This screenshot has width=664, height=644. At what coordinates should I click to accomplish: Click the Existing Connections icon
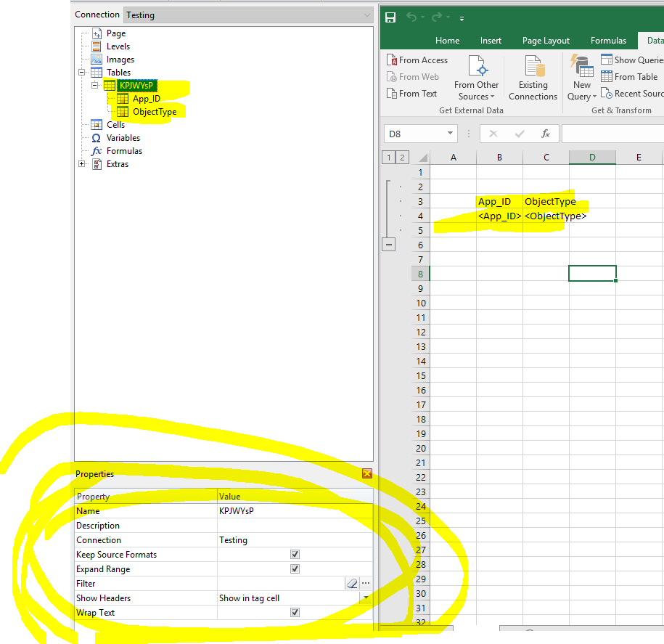pos(535,68)
